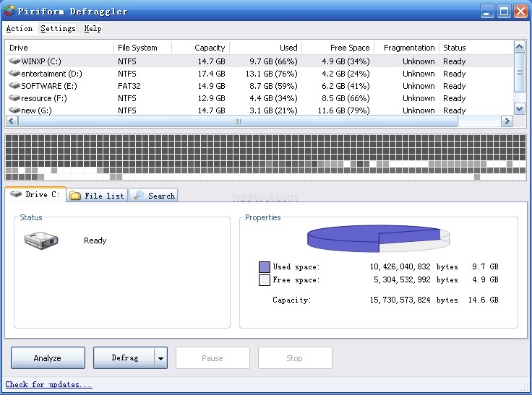Click the horizontal scroll right arrow

507,121
